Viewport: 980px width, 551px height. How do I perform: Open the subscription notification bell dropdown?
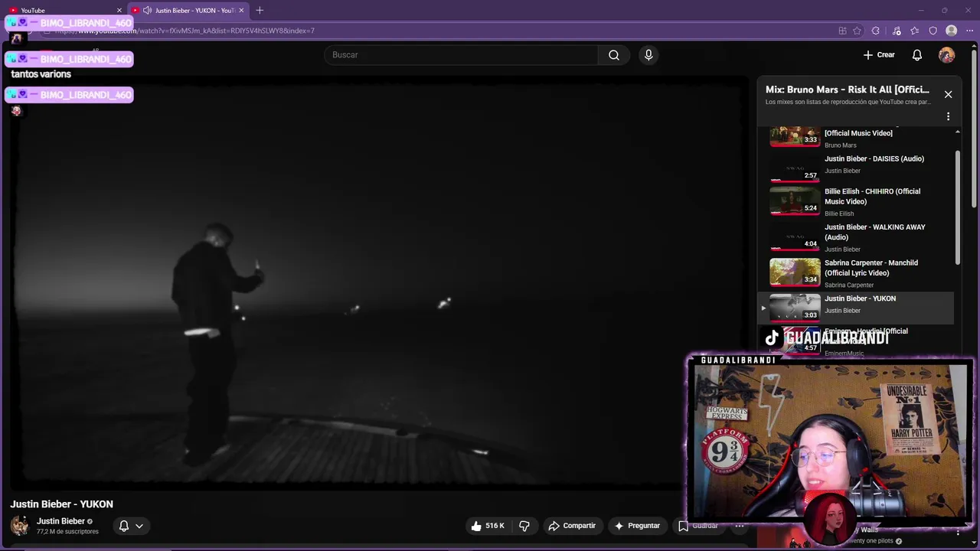(x=131, y=526)
